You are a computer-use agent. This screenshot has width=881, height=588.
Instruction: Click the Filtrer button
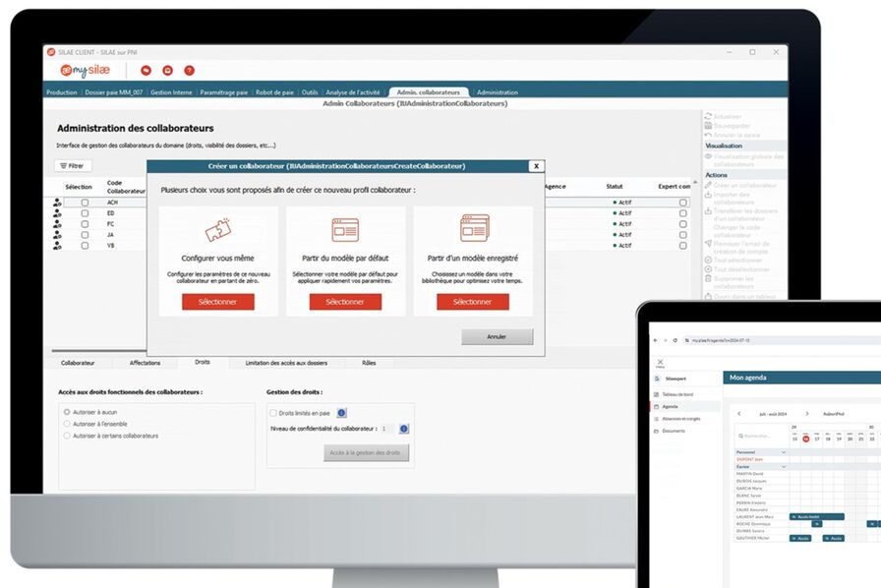[73, 166]
